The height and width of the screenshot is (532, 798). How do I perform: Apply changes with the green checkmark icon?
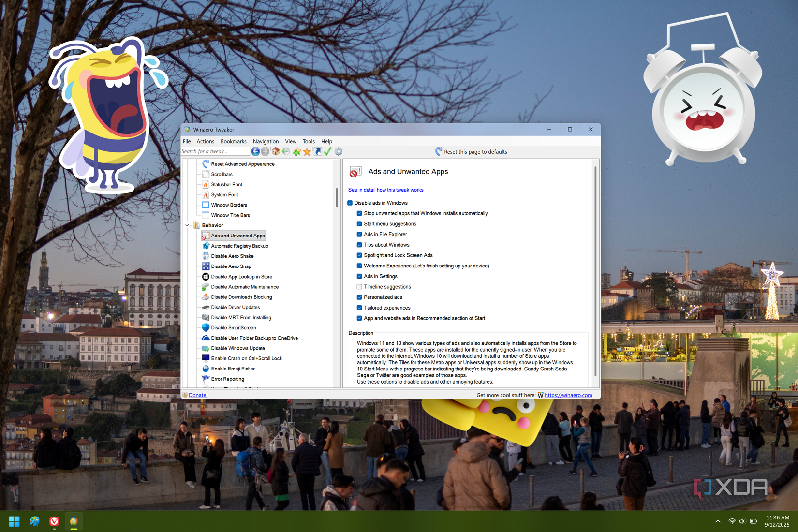(327, 151)
